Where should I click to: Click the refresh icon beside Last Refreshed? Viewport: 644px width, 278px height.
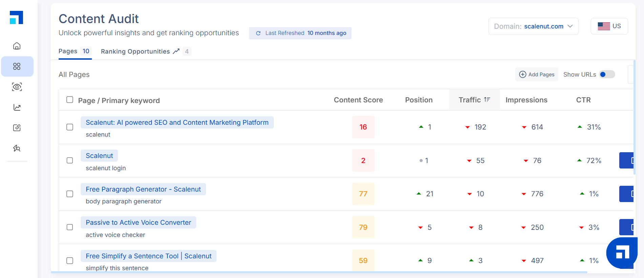(258, 33)
